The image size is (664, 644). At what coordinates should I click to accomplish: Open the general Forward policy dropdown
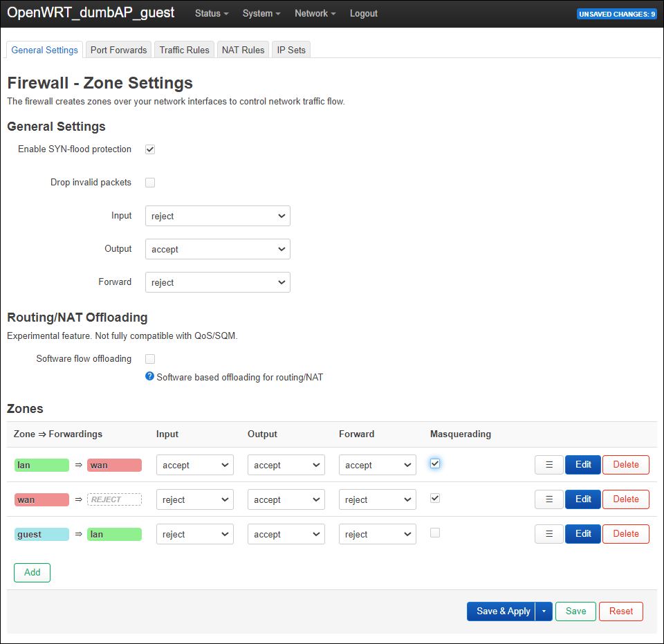[217, 282]
